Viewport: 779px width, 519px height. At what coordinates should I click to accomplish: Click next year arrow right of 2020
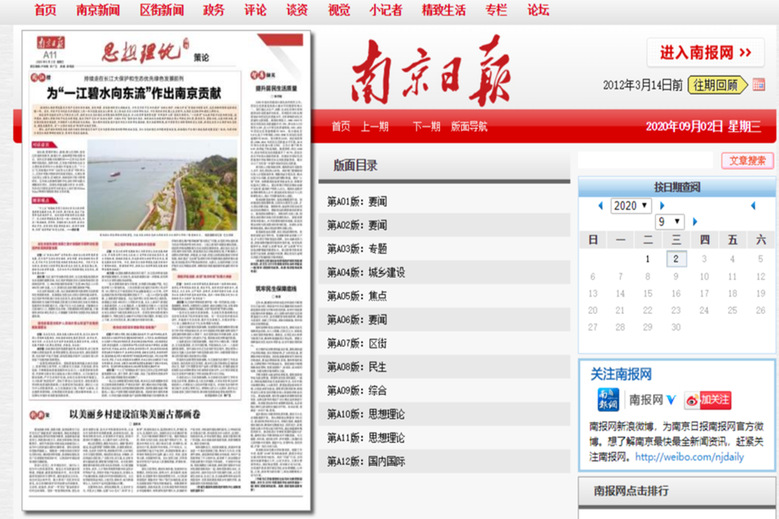click(x=662, y=206)
